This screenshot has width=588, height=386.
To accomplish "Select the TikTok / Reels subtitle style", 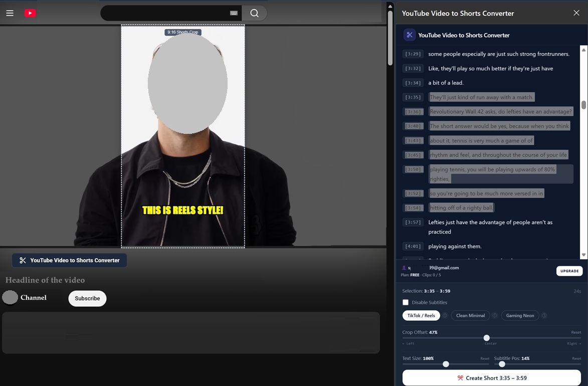I will (421, 315).
